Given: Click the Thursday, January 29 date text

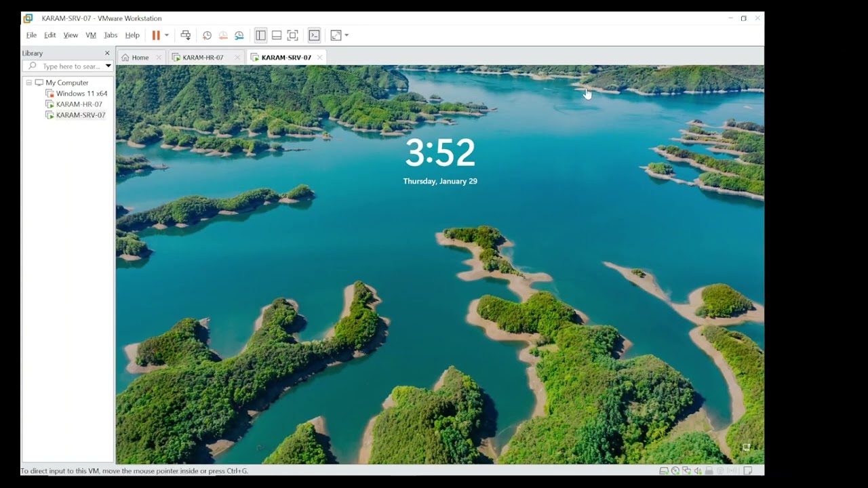Looking at the screenshot, I should 440,181.
